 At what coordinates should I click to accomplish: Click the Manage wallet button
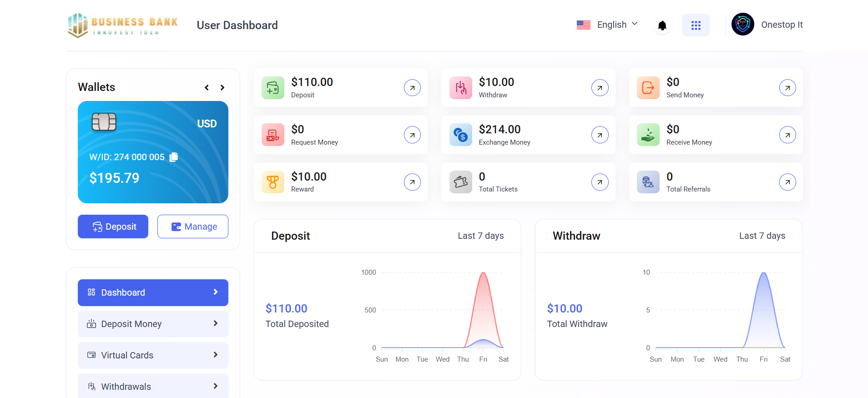coord(193,227)
